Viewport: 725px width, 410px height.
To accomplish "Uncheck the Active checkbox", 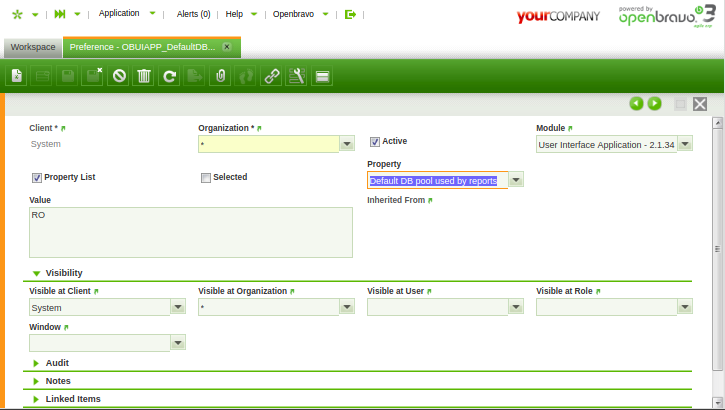I will 376,142.
